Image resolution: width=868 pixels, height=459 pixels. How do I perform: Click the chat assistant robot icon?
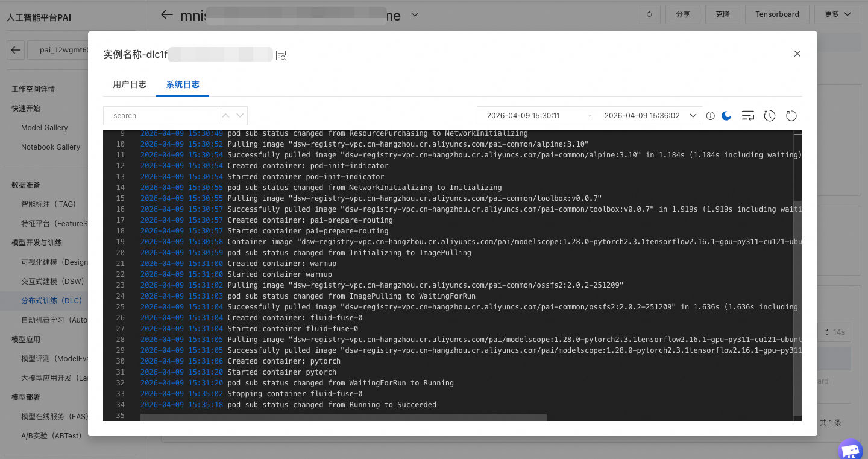851,449
